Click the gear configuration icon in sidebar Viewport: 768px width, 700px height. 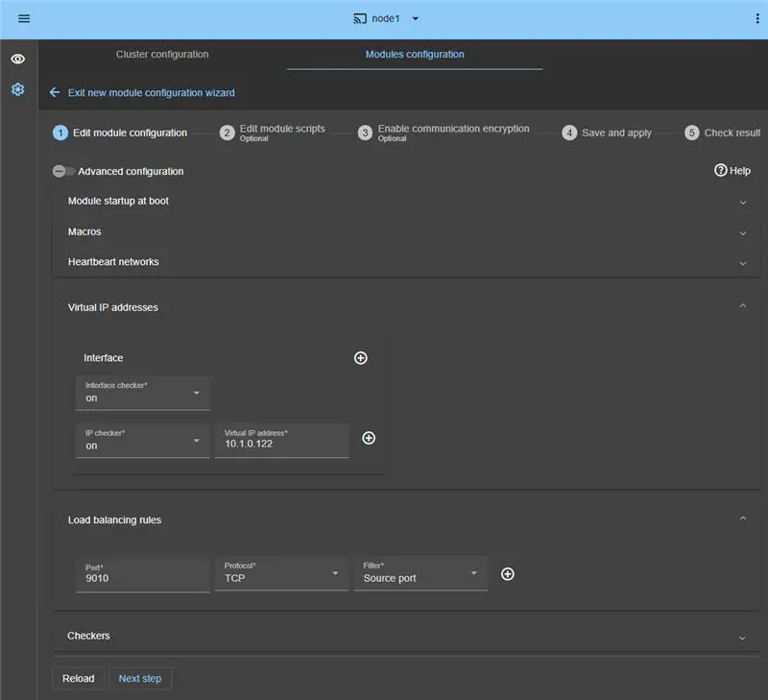pyautogui.click(x=16, y=89)
